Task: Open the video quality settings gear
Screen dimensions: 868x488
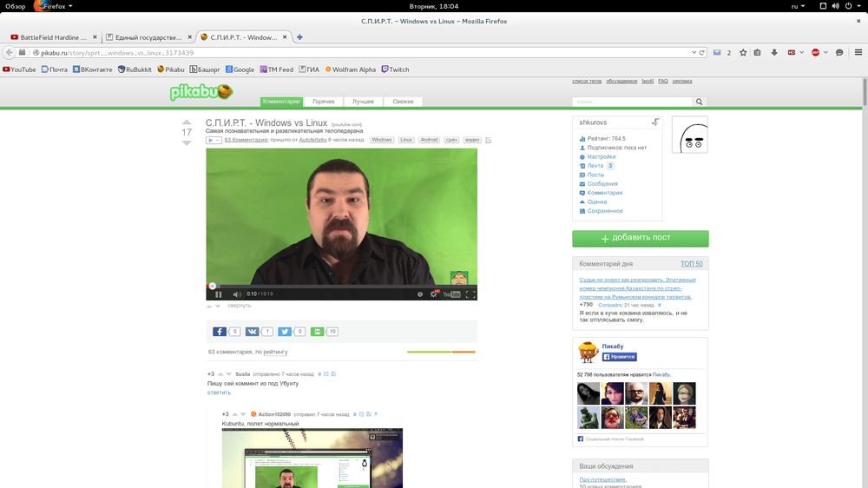Action: (434, 294)
